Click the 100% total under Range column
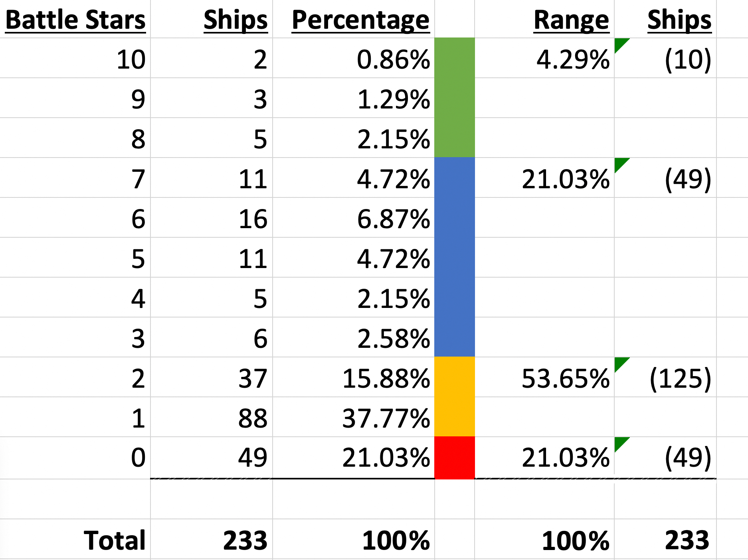The image size is (748, 560). point(544,539)
